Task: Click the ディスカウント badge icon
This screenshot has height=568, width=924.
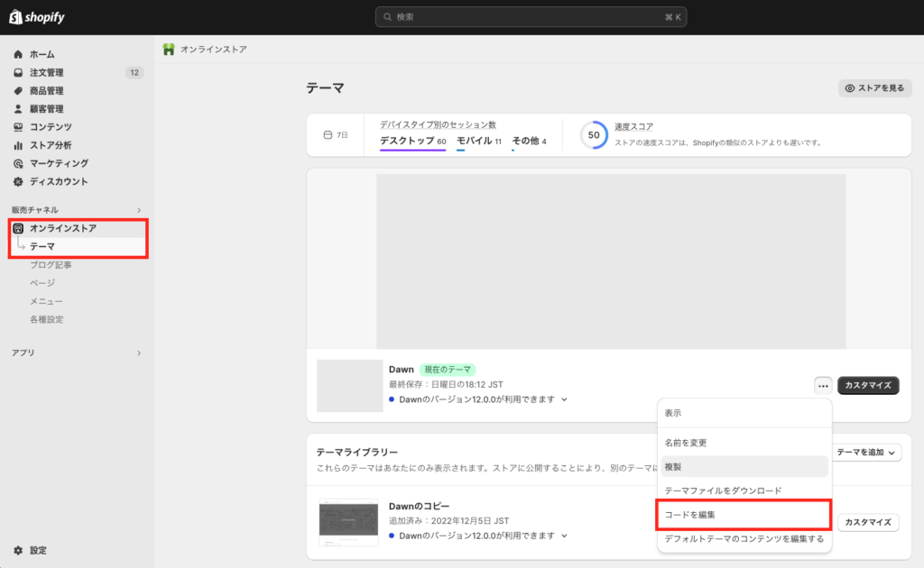Action: coord(18,182)
